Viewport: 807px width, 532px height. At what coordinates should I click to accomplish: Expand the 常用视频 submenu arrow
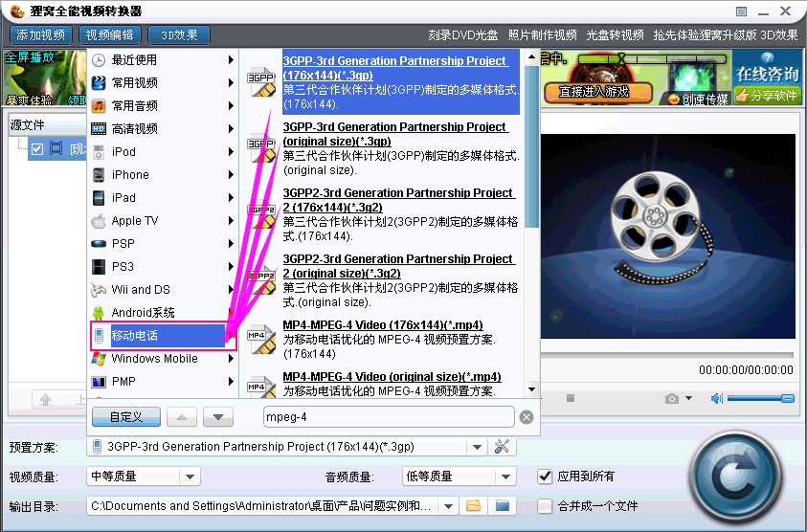[x=231, y=83]
